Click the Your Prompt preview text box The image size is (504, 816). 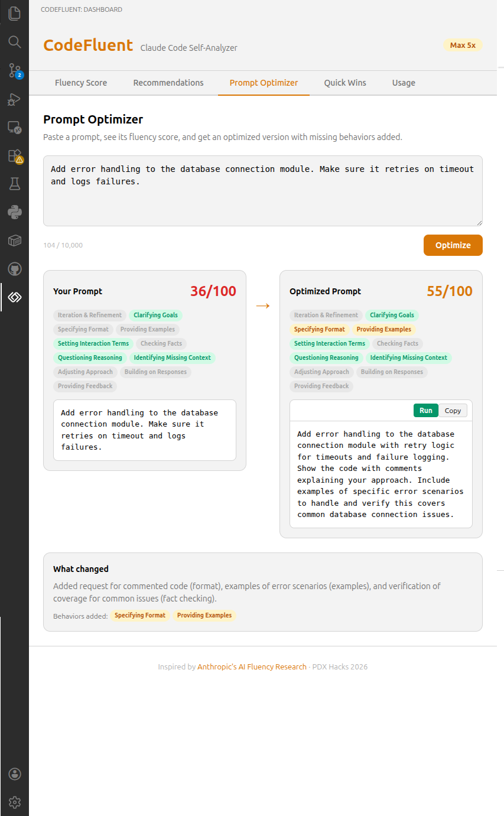coord(145,430)
